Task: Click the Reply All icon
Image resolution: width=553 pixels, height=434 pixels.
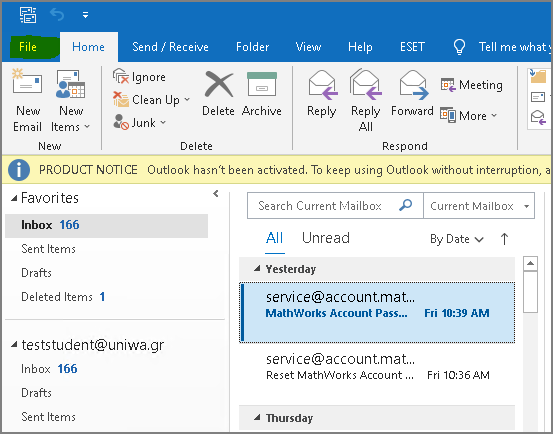Action: pyautogui.click(x=366, y=84)
